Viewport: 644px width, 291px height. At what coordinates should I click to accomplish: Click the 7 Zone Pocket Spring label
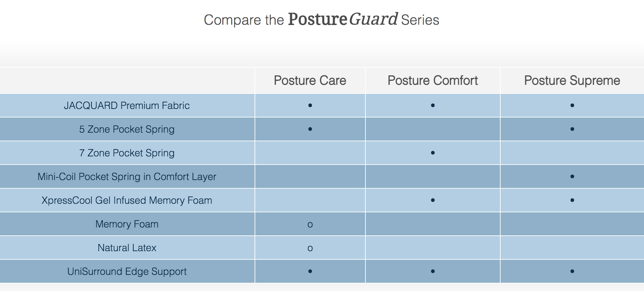point(127,153)
